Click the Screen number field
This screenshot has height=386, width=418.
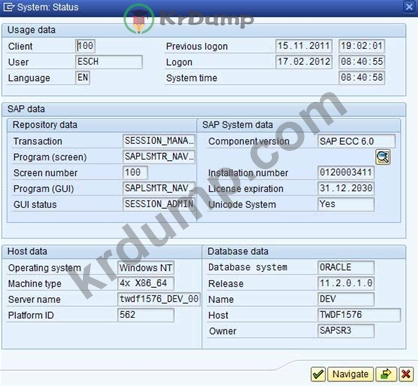pos(135,173)
